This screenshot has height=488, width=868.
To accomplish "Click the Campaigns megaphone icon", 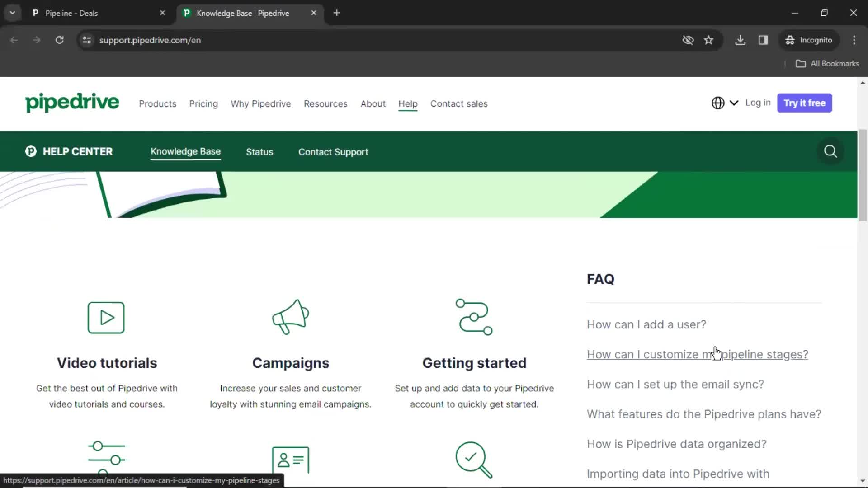I will [290, 316].
